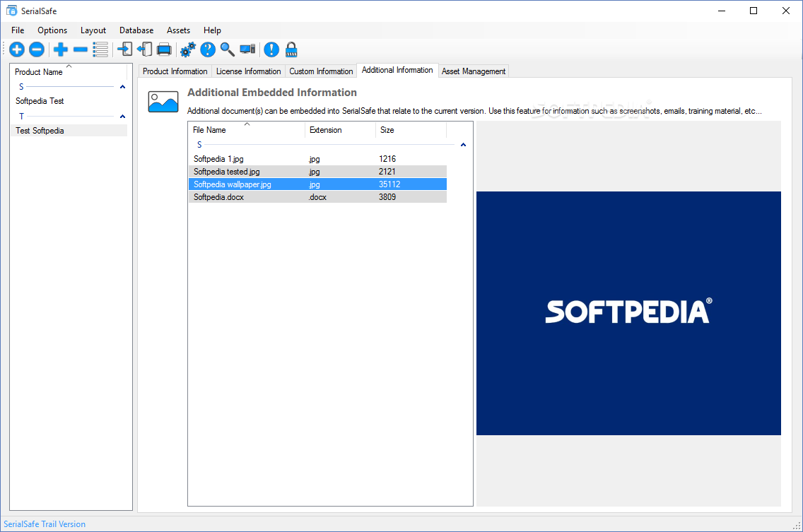
Task: Switch to the Asset Management tab
Action: (x=474, y=71)
